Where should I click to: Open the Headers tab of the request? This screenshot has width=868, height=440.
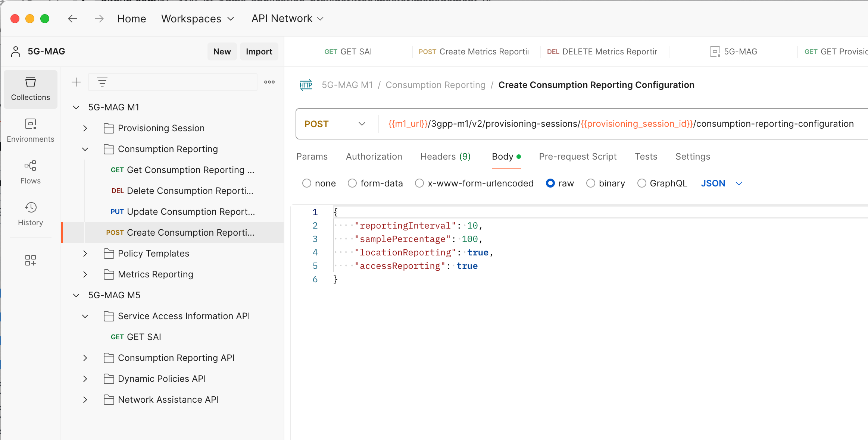click(x=444, y=156)
